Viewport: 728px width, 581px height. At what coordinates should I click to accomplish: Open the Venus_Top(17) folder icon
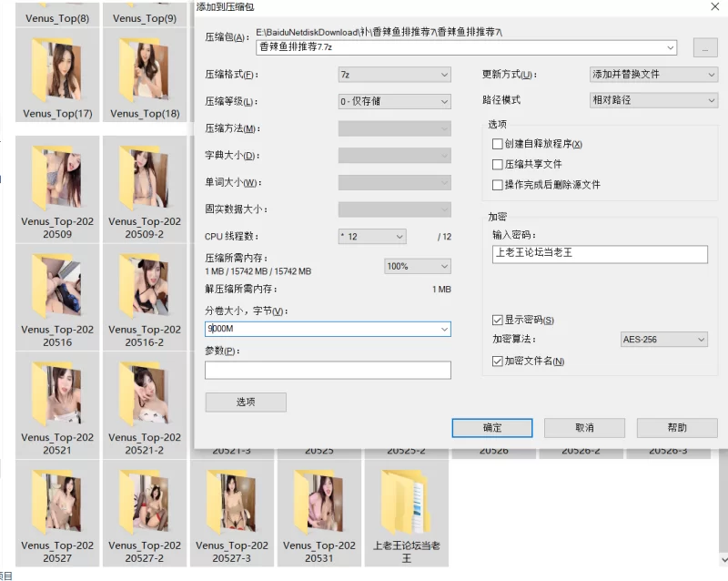(x=57, y=70)
